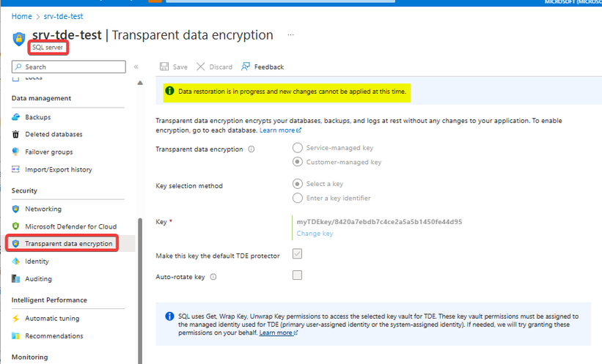Click the Auto-rotate key info icon
This screenshot has width=602, height=364.
213,278
